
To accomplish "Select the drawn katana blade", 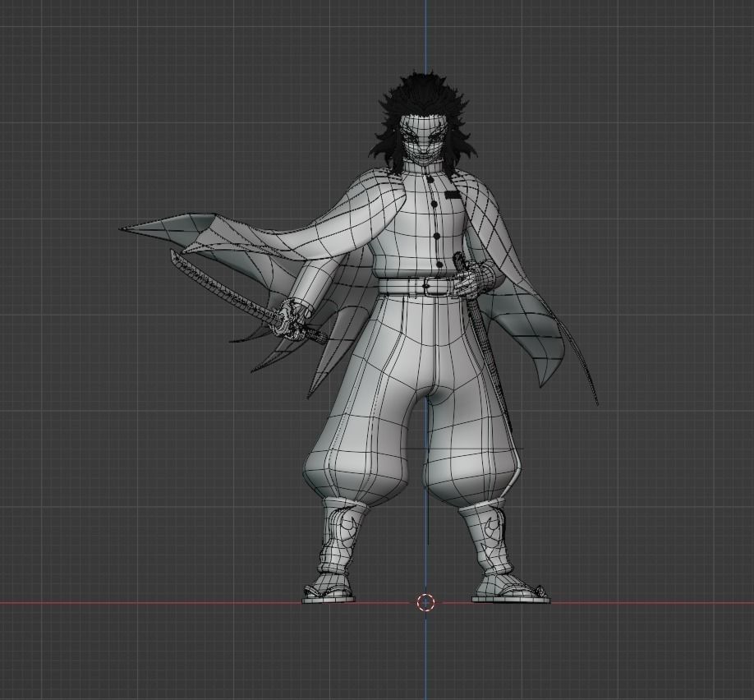I will 223,286.
